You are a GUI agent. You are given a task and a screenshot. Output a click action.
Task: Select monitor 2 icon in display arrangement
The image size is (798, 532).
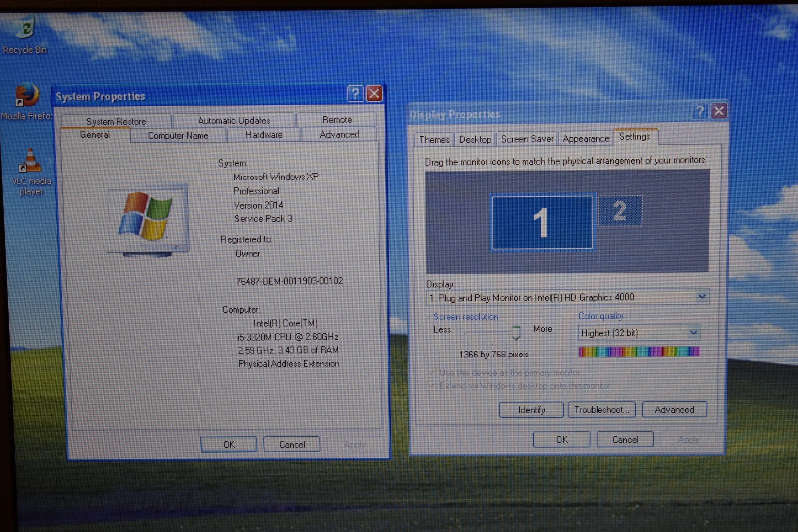point(620,211)
